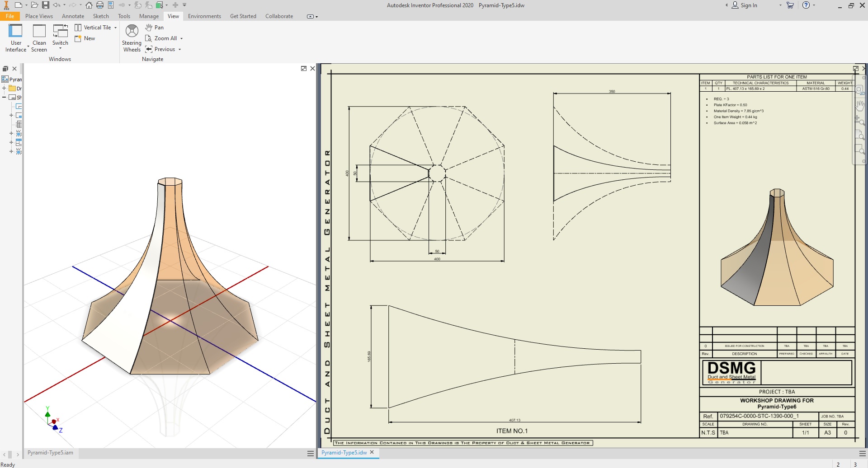Click Sign In to Autodesk account
The width and height of the screenshot is (868, 468).
point(745,5)
